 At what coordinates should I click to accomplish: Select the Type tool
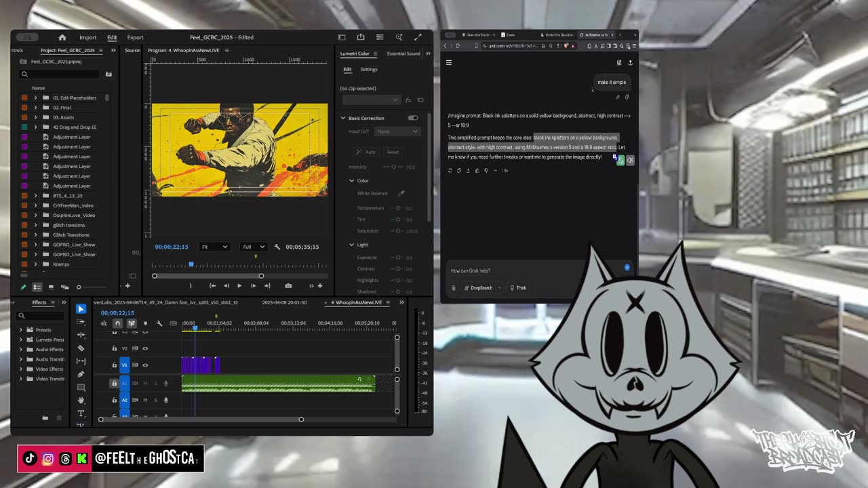(x=81, y=413)
